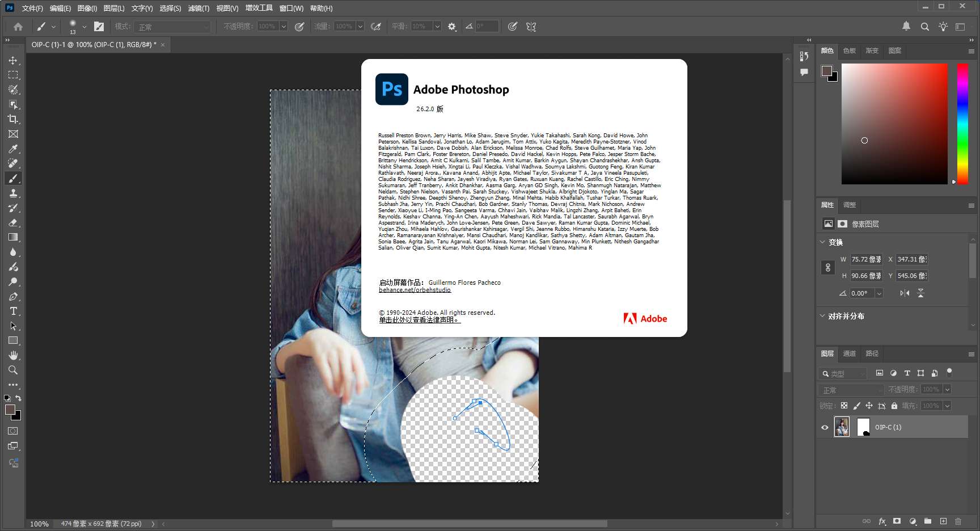The width and height of the screenshot is (980, 531).
Task: Select the Hand tool
Action: point(13,355)
